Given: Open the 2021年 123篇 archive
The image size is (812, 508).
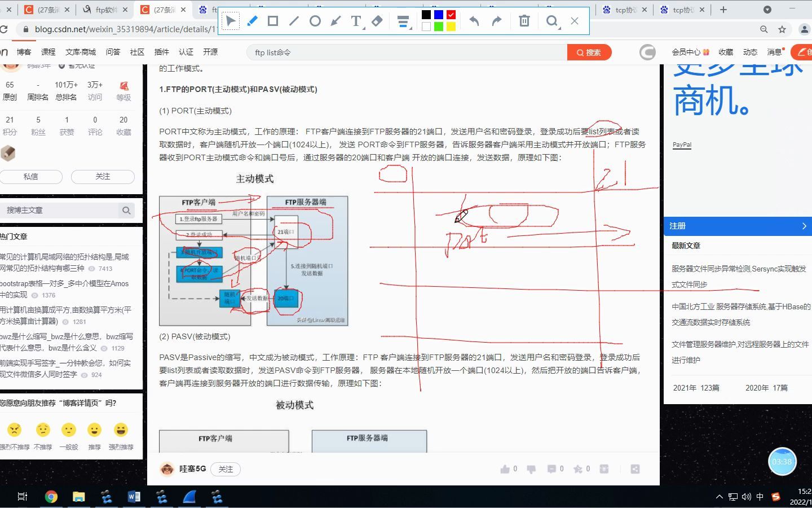Looking at the screenshot, I should point(696,388).
